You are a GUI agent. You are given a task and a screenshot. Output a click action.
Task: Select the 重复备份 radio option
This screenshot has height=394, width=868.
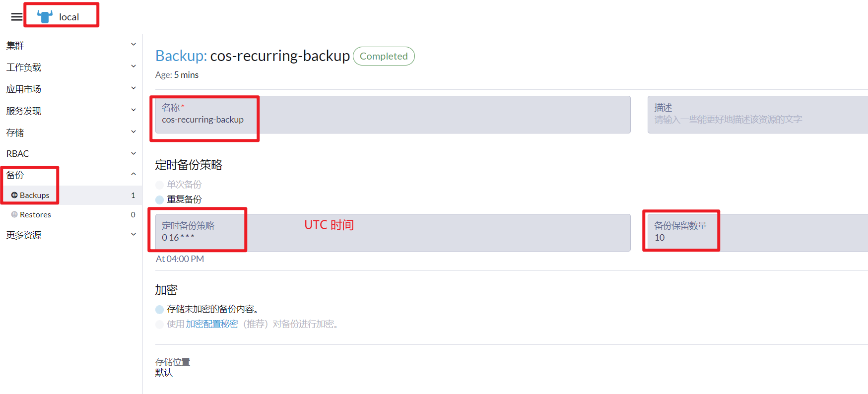point(159,199)
